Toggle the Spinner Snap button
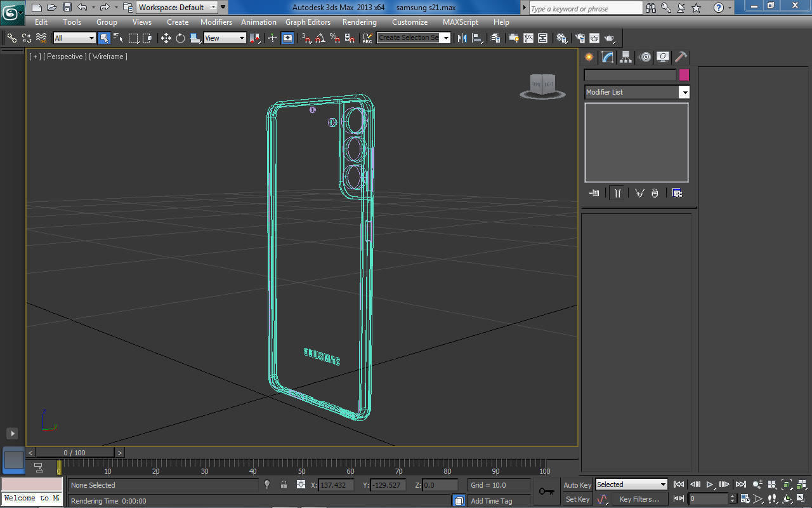 (x=350, y=38)
